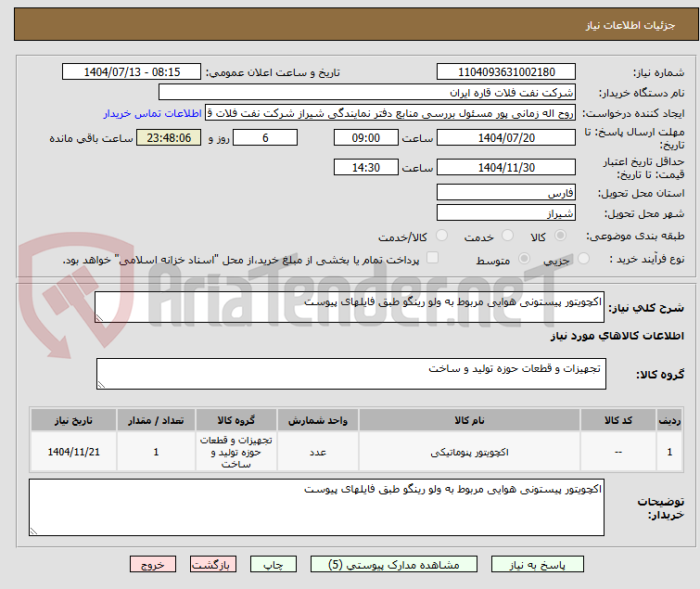Click the خروج exit button
The width and height of the screenshot is (700, 589).
(x=153, y=564)
